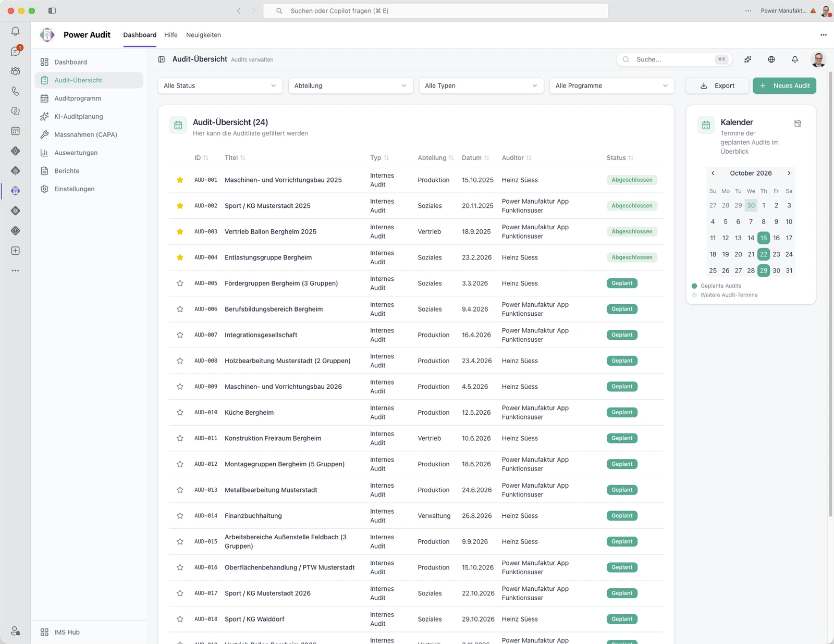Viewport: 834px width, 644px height.
Task: Open the Alle Status dropdown
Action: pyautogui.click(x=220, y=85)
